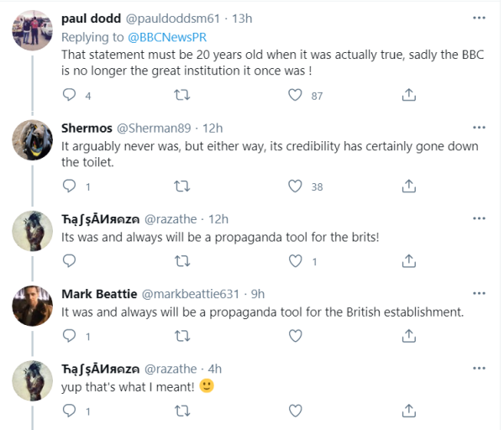Open the 12h timestamp on Shermos's tweet

point(213,128)
